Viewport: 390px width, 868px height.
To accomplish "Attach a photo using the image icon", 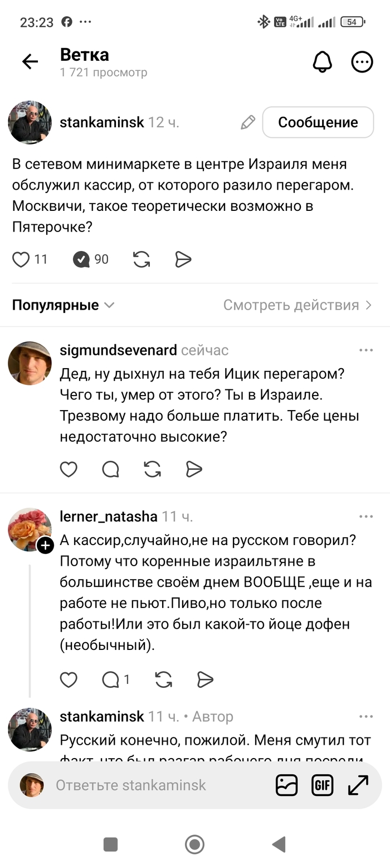I will pos(287,785).
